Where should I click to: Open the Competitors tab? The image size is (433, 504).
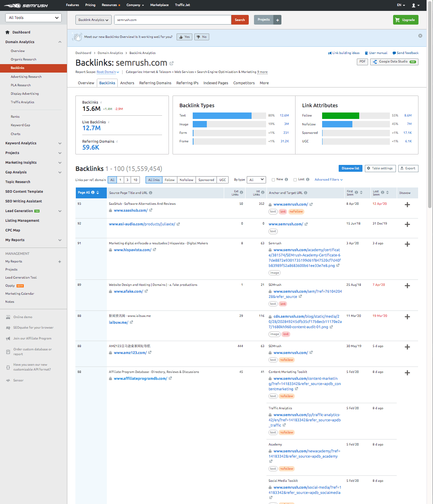coord(244,83)
